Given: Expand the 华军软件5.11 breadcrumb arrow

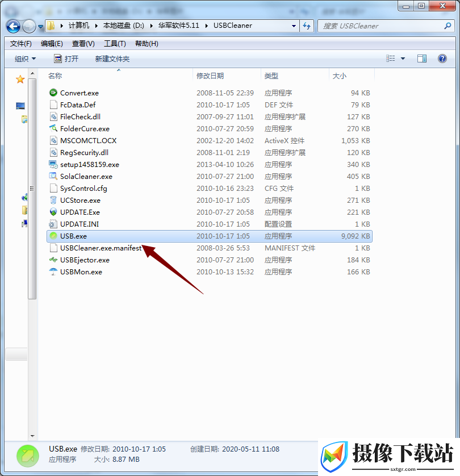Looking at the screenshot, I should click(206, 26).
